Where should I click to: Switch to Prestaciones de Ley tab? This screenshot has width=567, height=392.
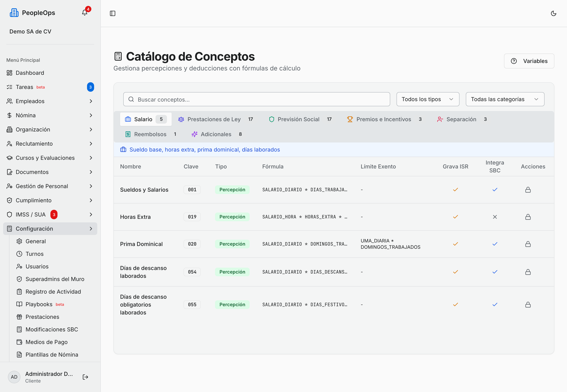(x=216, y=119)
